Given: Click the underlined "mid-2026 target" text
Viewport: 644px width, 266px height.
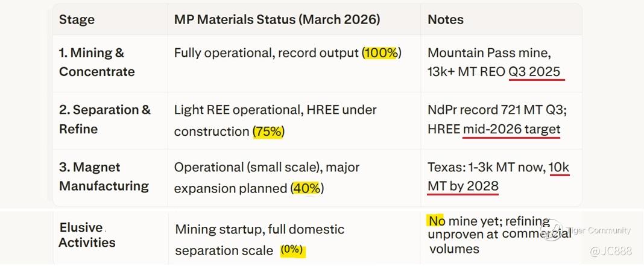Looking at the screenshot, I should tap(511, 129).
